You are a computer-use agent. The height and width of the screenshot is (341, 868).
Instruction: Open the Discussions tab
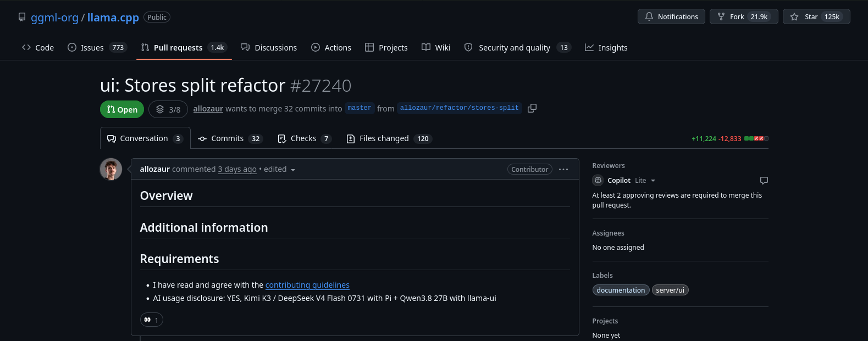[x=269, y=48]
